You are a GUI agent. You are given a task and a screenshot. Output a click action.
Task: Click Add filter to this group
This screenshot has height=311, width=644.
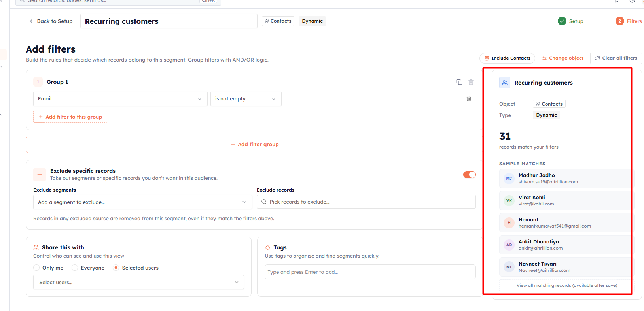(x=70, y=117)
